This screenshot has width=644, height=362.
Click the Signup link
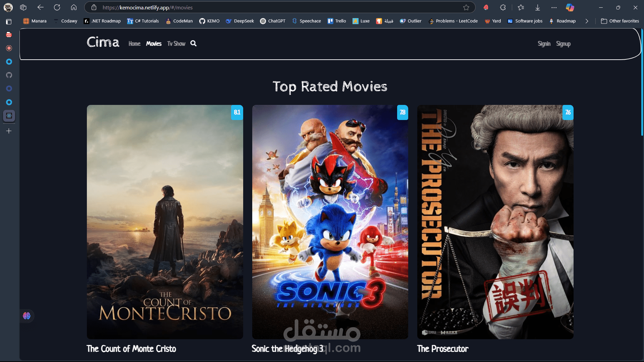[x=563, y=44]
